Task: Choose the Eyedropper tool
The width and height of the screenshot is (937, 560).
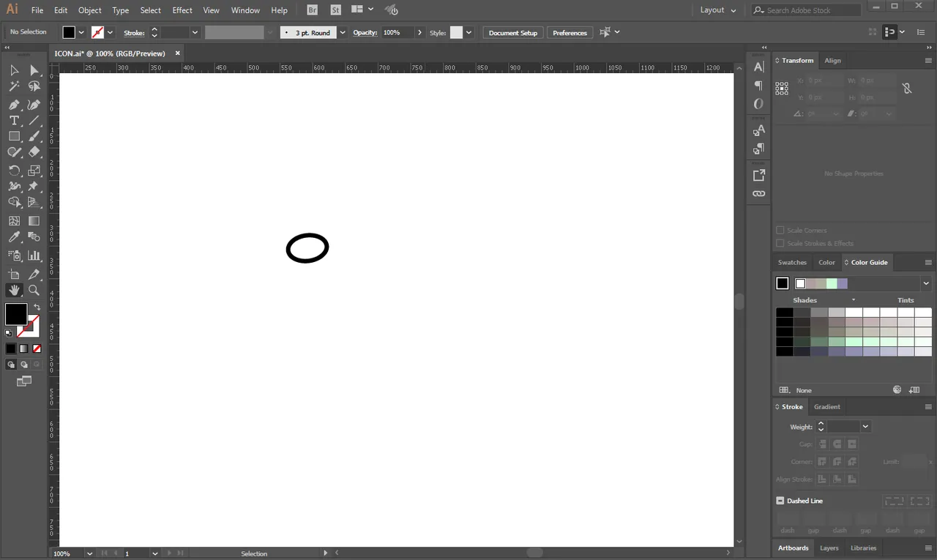Action: (14, 236)
